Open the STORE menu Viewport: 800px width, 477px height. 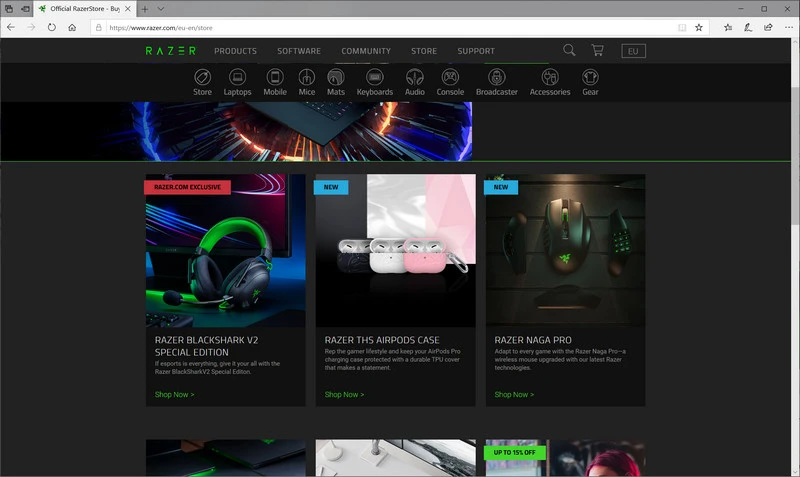(424, 51)
